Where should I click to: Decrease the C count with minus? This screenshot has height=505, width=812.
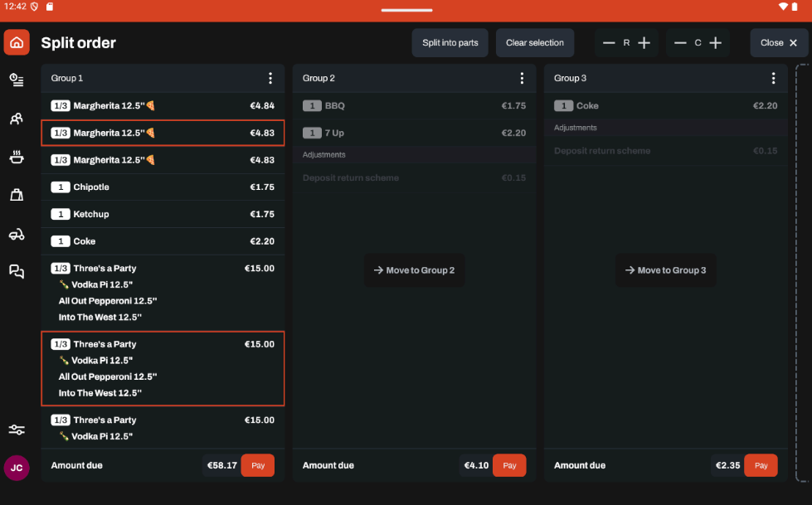point(680,43)
